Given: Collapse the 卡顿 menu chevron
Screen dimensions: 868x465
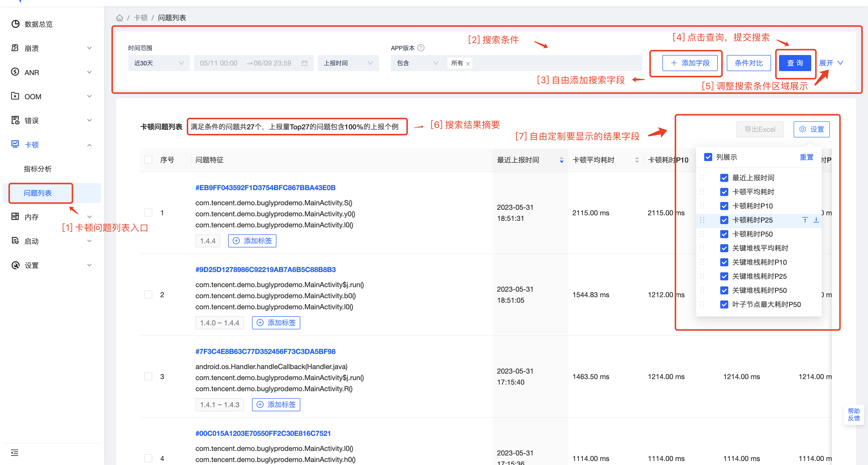Looking at the screenshot, I should coord(89,145).
